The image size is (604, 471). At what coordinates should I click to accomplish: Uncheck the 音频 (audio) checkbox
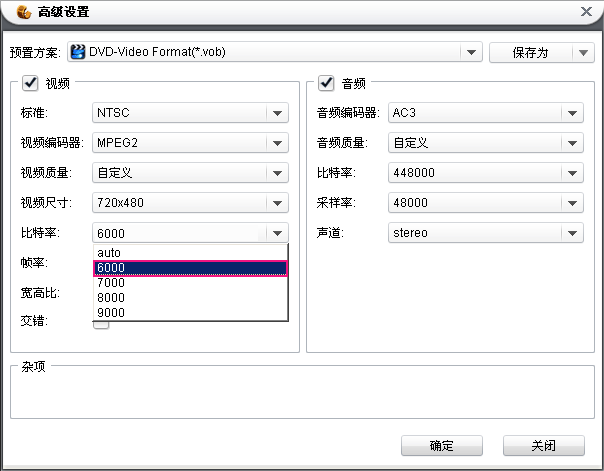coord(326,83)
